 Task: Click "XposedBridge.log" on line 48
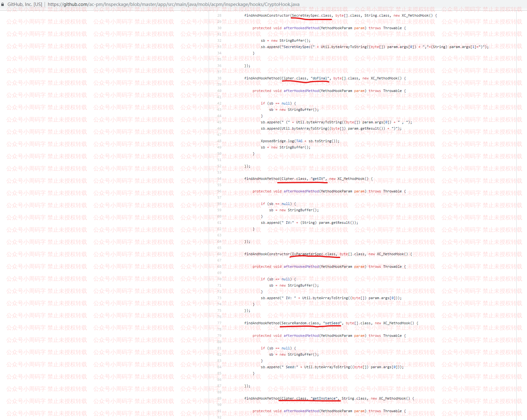pos(277,141)
